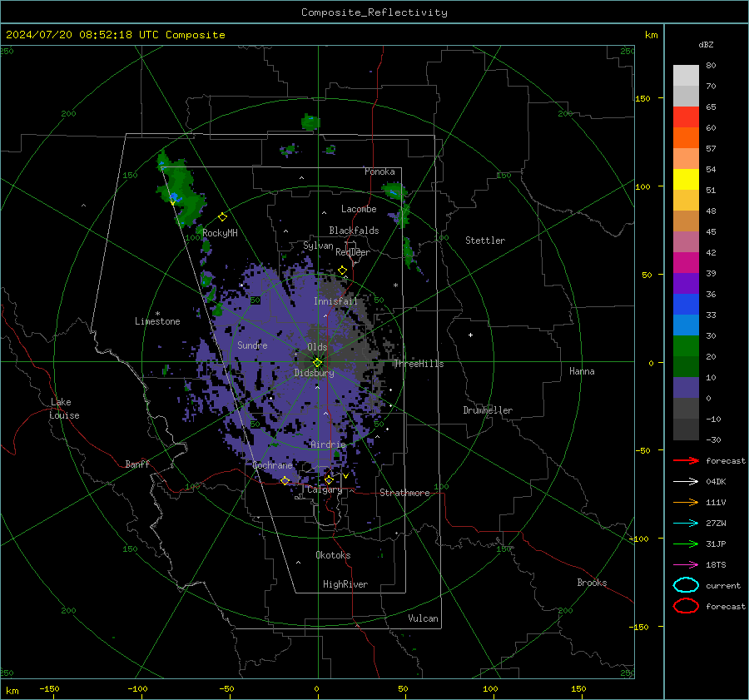Viewport: 749px width, 700px height.
Task: Click the Hanna city label
Action: (582, 371)
